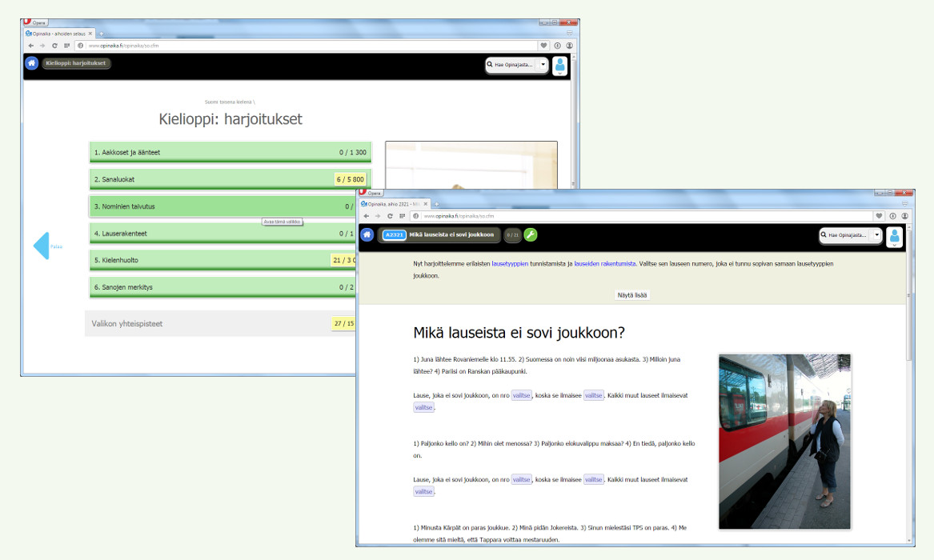The image size is (934, 560).
Task: Expand the search dropdown arrow in the front window
Action: point(877,235)
